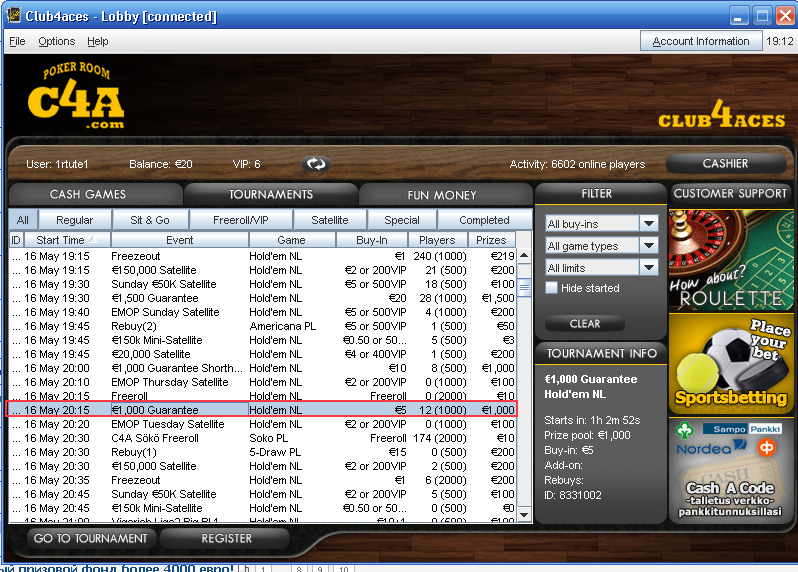Sort by the Buy-In column header
The width and height of the screenshot is (798, 572).
pyautogui.click(x=372, y=240)
